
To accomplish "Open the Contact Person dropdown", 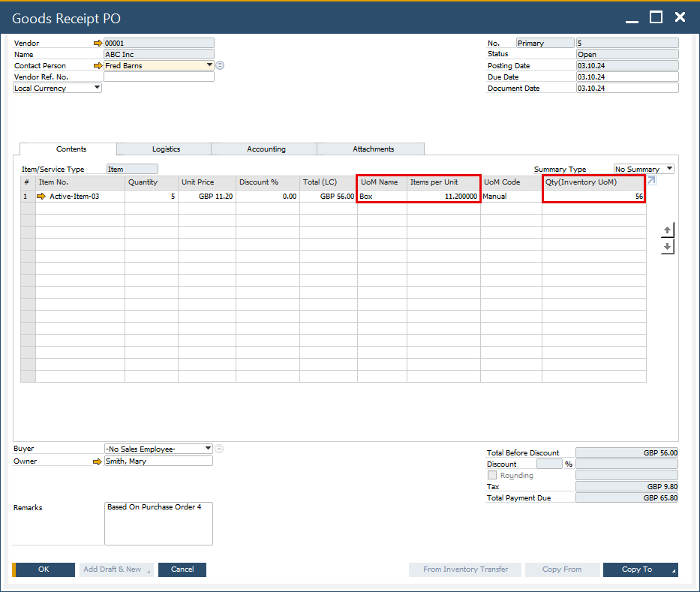I will pyautogui.click(x=209, y=65).
